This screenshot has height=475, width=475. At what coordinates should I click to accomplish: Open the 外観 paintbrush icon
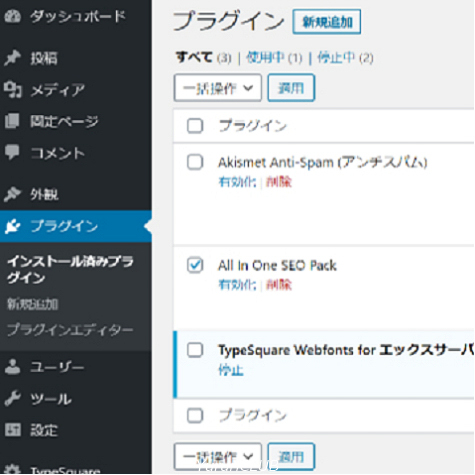12,194
